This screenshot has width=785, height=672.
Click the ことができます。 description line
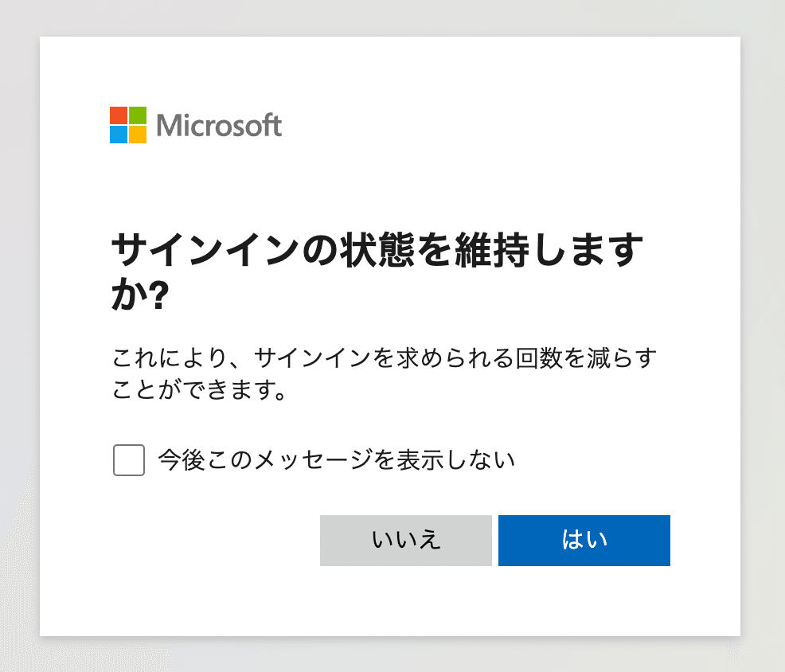coord(199,389)
